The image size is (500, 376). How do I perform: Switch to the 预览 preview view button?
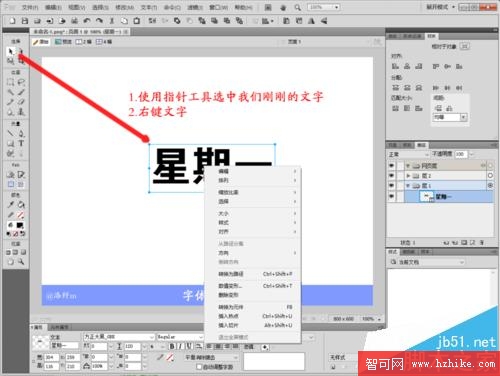63,42
